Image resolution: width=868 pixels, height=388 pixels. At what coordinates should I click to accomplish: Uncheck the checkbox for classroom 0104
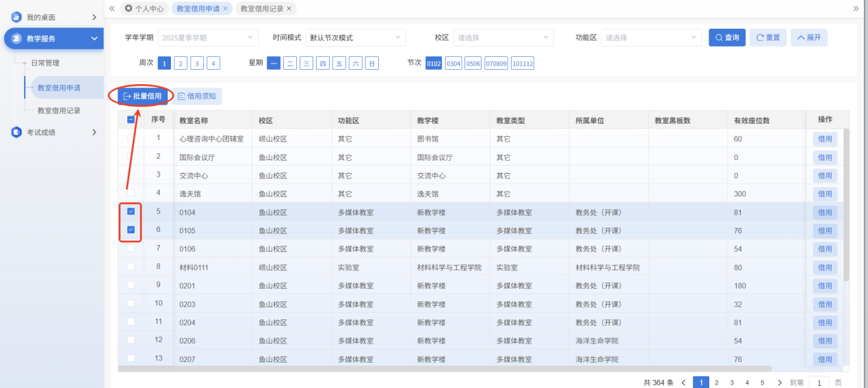(131, 212)
